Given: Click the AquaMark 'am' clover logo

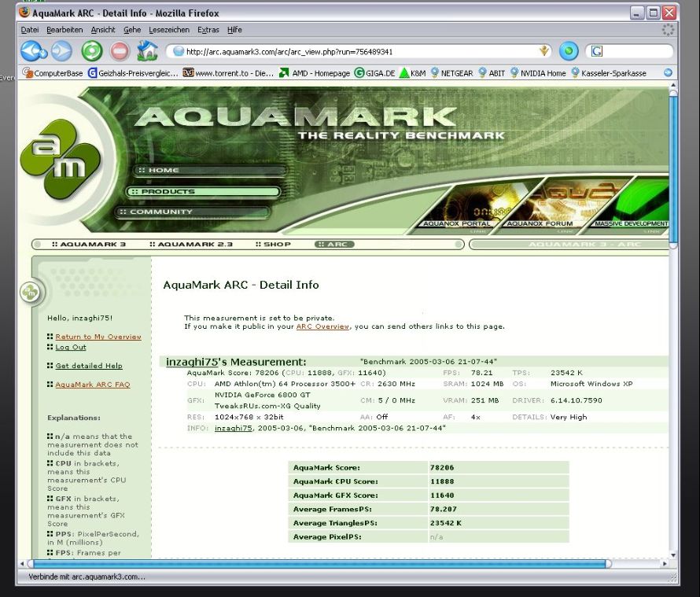Looking at the screenshot, I should pyautogui.click(x=60, y=159).
